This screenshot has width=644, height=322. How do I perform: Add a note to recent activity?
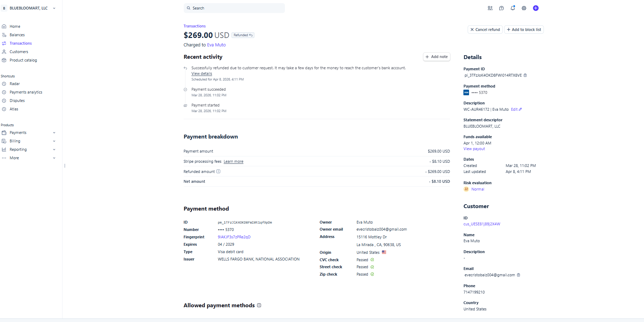(x=436, y=57)
